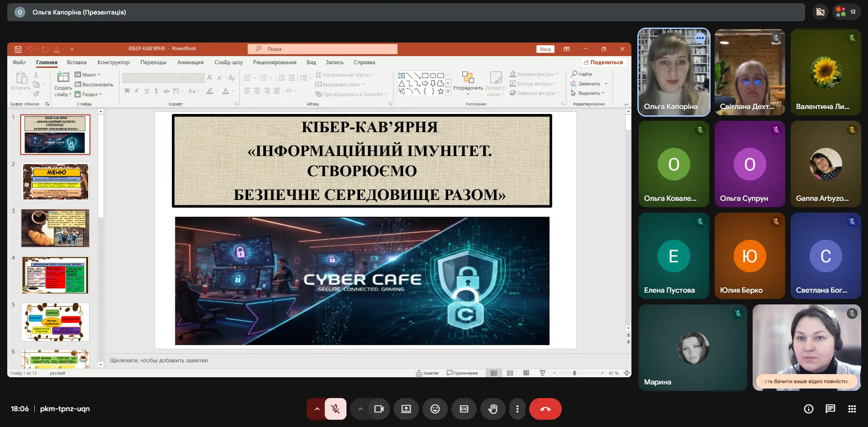Open the Примечания comments pane
The width and height of the screenshot is (868, 427).
click(x=462, y=373)
